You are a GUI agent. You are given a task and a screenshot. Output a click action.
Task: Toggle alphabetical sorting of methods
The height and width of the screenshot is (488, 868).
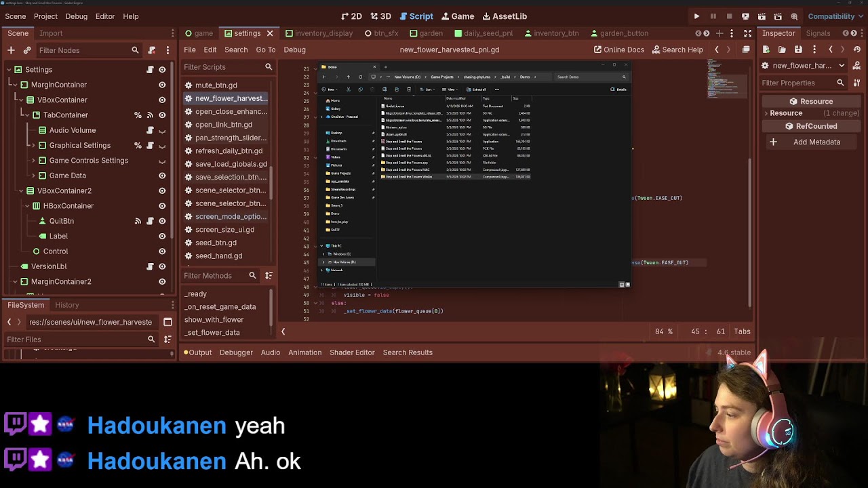pyautogui.click(x=269, y=275)
